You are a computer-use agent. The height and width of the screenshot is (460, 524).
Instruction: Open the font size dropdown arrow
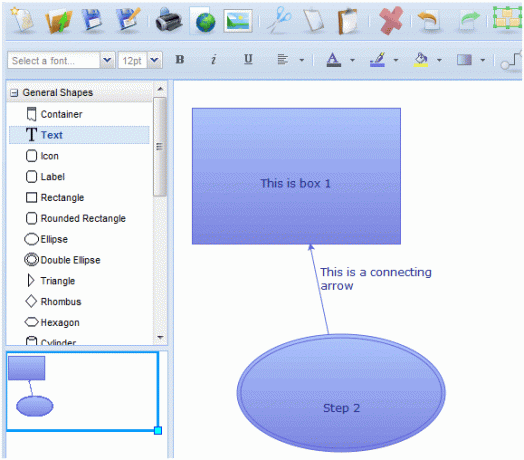coord(155,61)
